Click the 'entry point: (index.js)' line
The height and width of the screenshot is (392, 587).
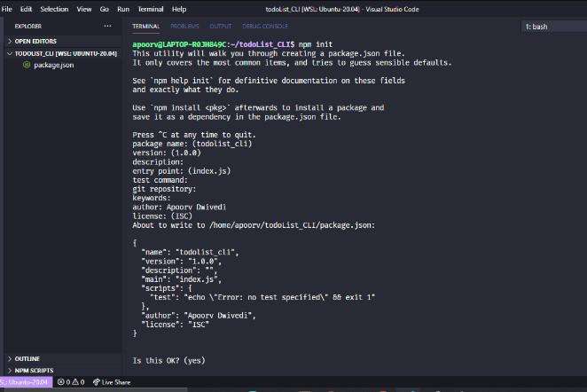click(182, 171)
